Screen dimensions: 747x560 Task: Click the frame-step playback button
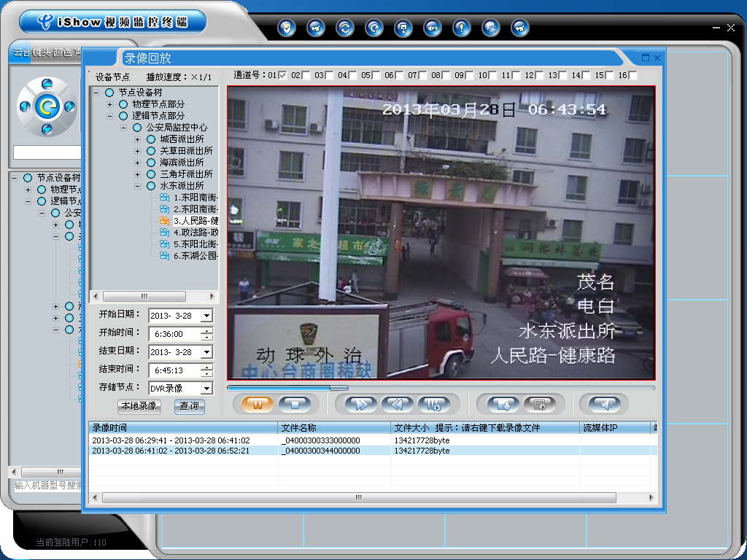[x=434, y=404]
